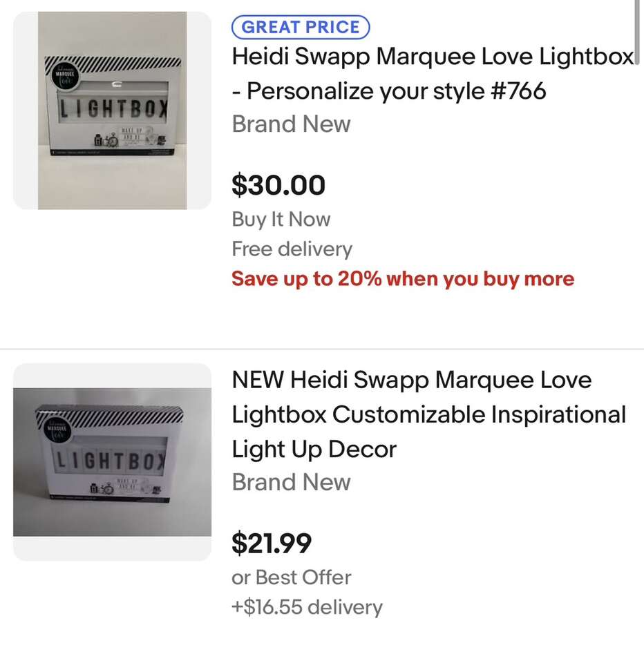
Task: Click LIGHTBOX lettering on second product image
Action: point(111,460)
